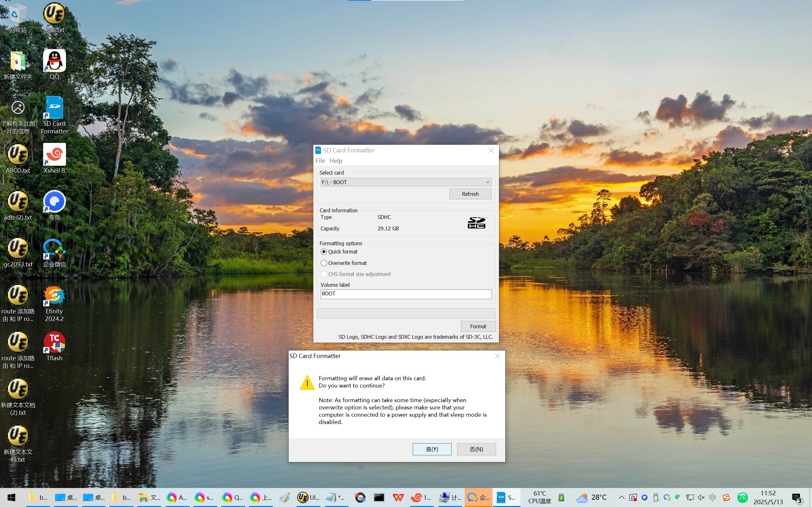This screenshot has height=507, width=812.
Task: Open the File menu
Action: tap(320, 161)
